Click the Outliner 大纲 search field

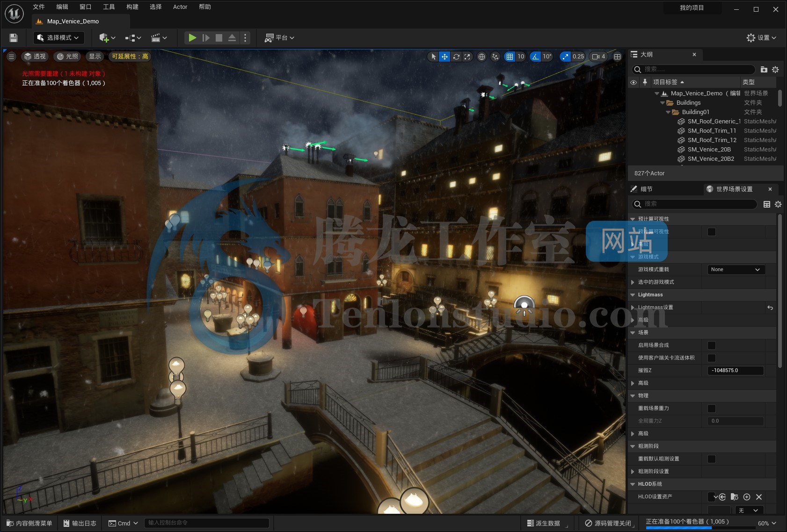tap(693, 69)
